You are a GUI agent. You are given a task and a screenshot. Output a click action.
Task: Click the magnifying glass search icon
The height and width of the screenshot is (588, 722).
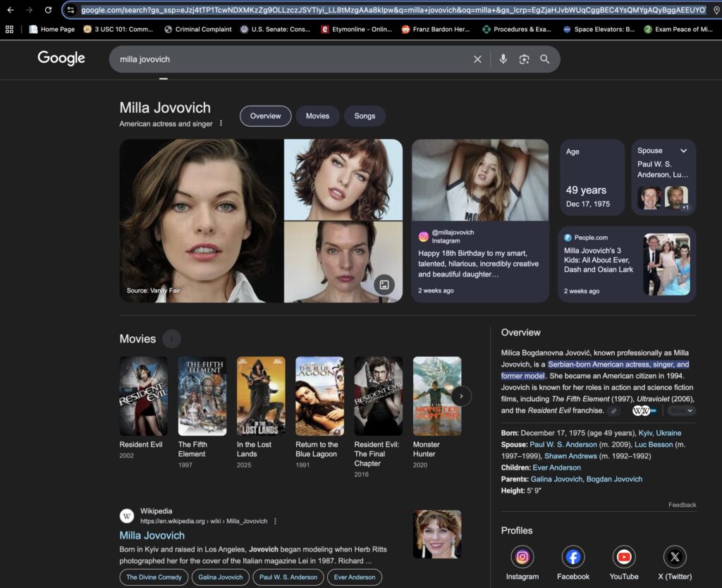[544, 59]
